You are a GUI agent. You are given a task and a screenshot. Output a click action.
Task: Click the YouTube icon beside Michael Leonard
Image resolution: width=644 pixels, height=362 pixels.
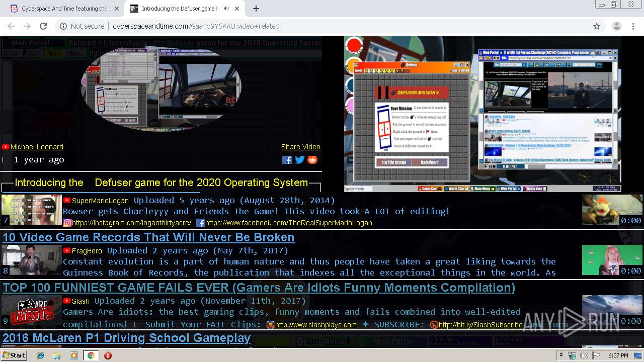point(6,147)
